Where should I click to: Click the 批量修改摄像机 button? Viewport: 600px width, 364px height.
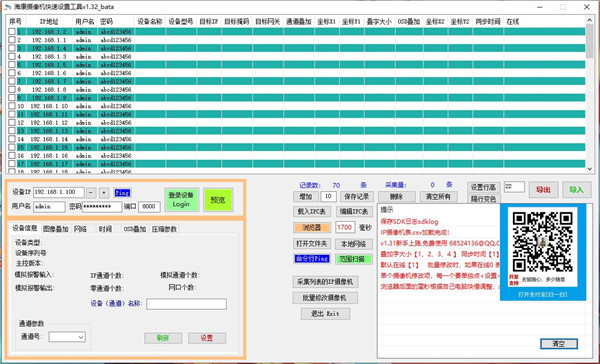click(x=325, y=297)
